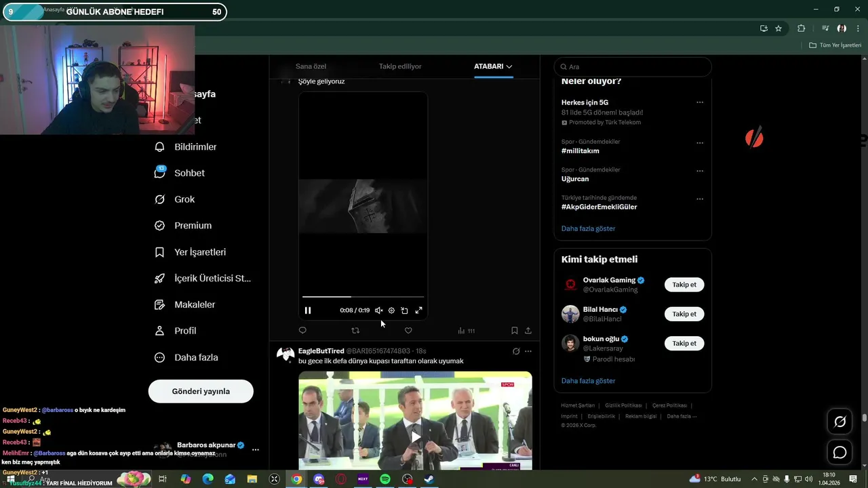The height and width of the screenshot is (488, 868).
Task: Go to Profil in the sidebar
Action: coord(176,331)
